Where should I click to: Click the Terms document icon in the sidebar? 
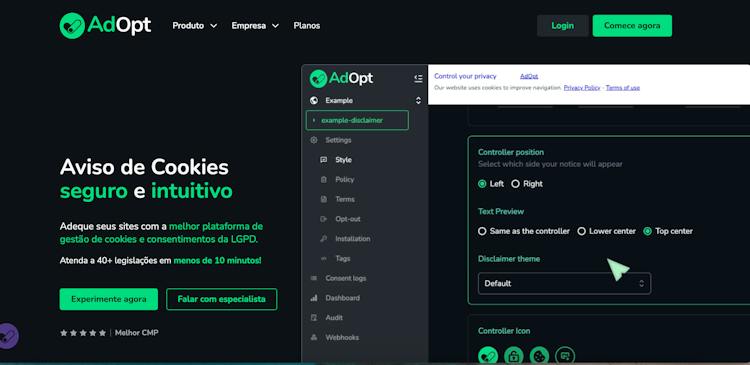[x=324, y=199]
